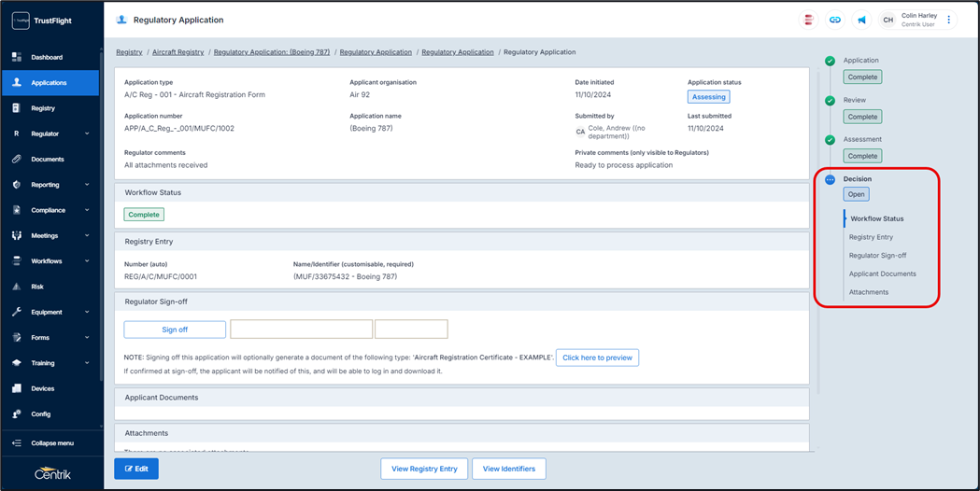Screen dimensions: 980x491
Task: Click the Dashboard sidebar icon
Action: pyautogui.click(x=17, y=57)
